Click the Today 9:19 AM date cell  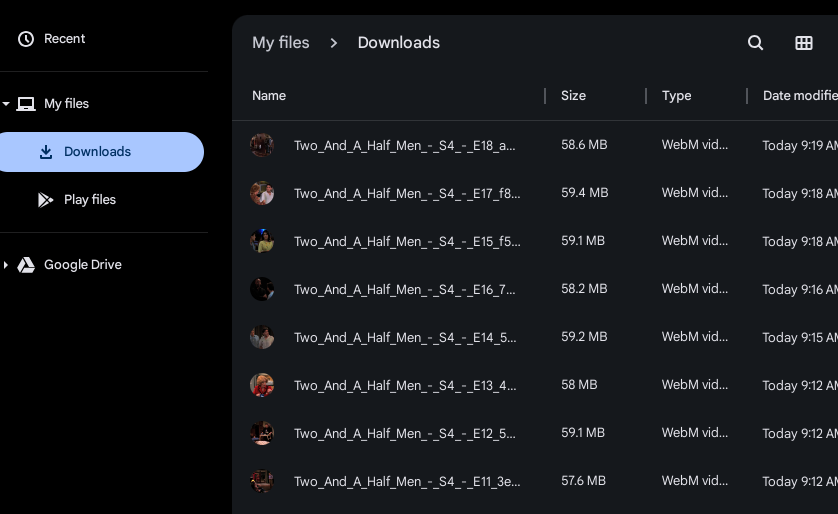pyautogui.click(x=800, y=145)
